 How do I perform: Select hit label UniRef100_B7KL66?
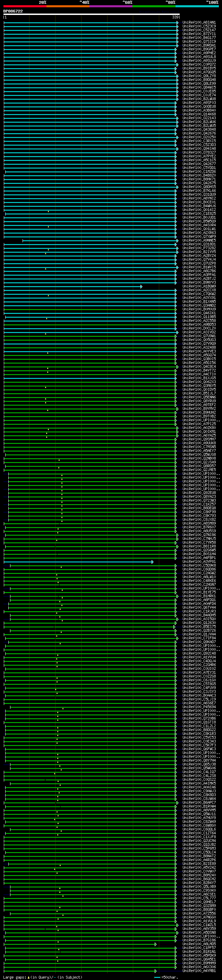coord(199,191)
